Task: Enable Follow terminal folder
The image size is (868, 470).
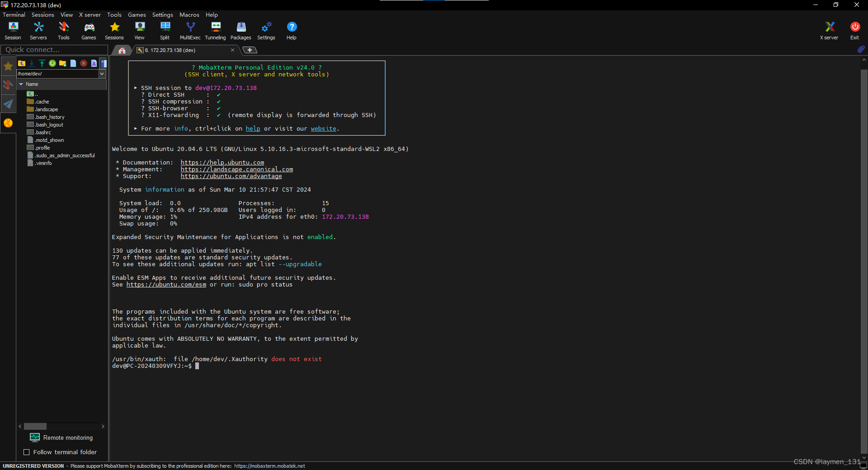Action: click(x=27, y=452)
